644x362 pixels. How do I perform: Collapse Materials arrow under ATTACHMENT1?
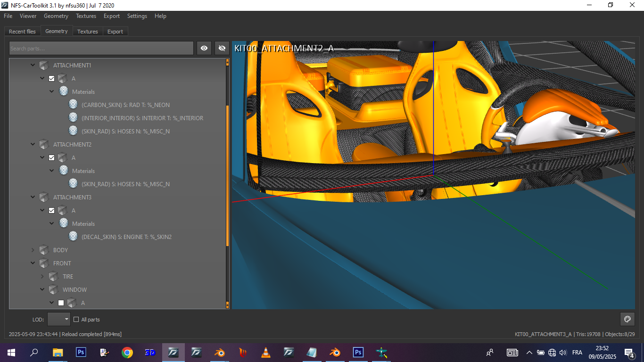pyautogui.click(x=51, y=91)
